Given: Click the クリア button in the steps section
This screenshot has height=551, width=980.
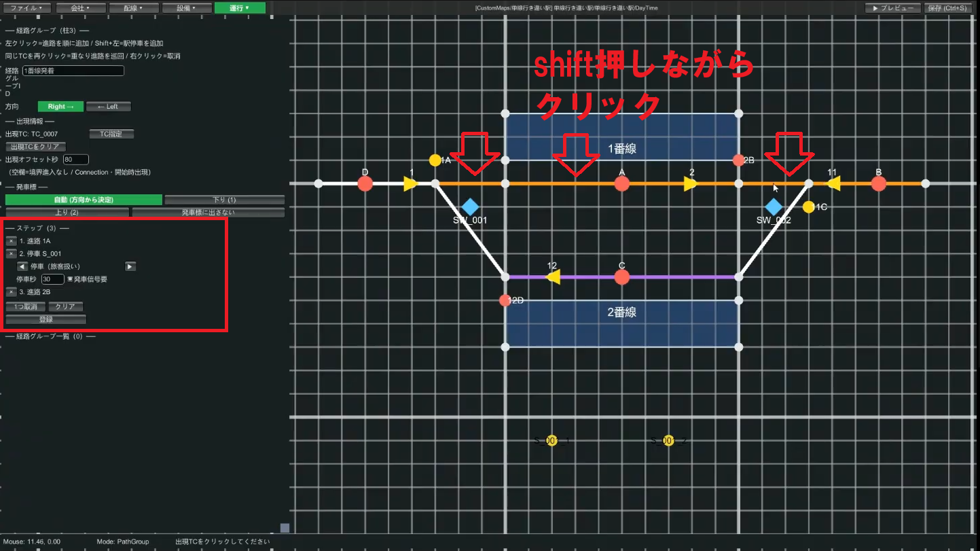Looking at the screenshot, I should 66,307.
